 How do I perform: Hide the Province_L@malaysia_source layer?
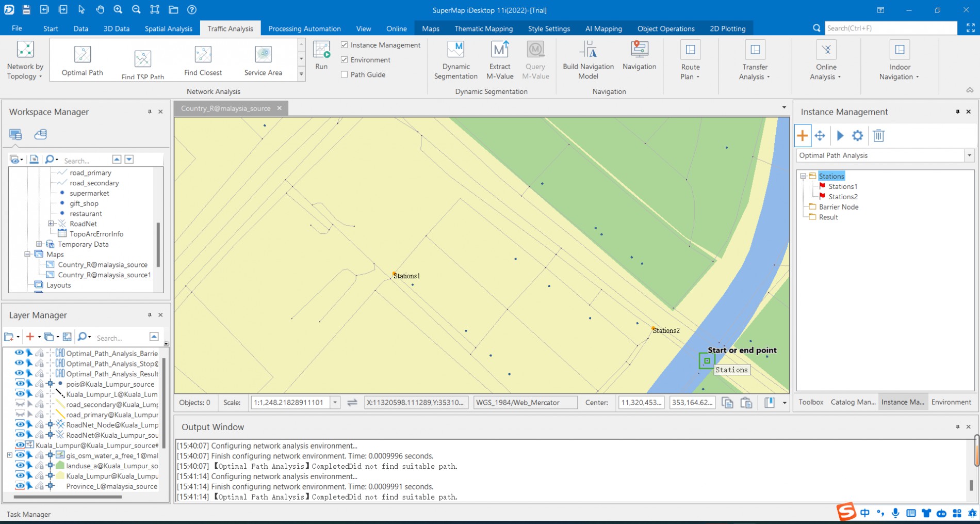pos(20,486)
